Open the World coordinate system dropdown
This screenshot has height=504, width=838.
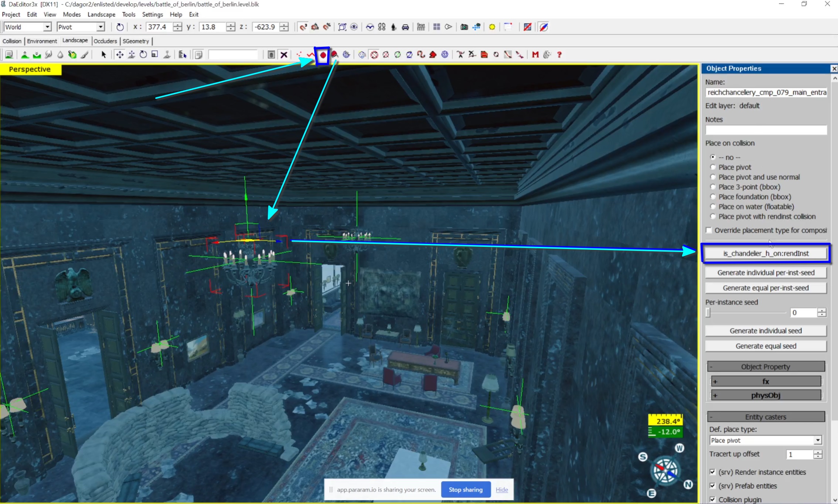(47, 27)
